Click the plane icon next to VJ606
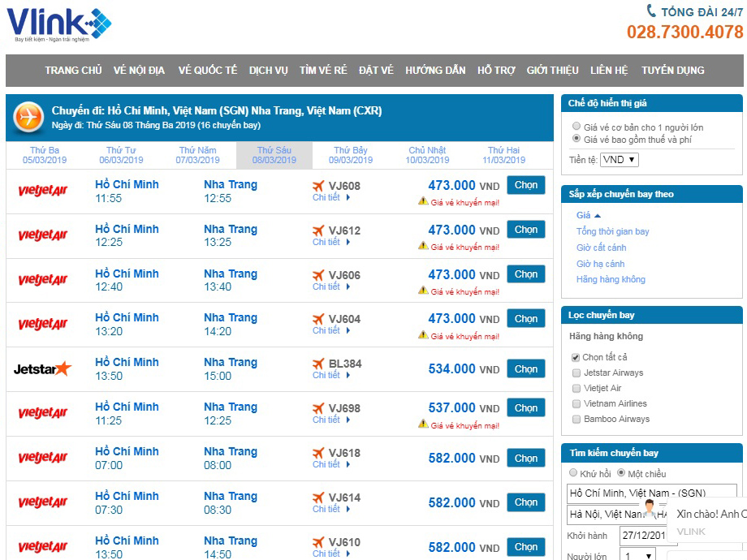 click(318, 275)
